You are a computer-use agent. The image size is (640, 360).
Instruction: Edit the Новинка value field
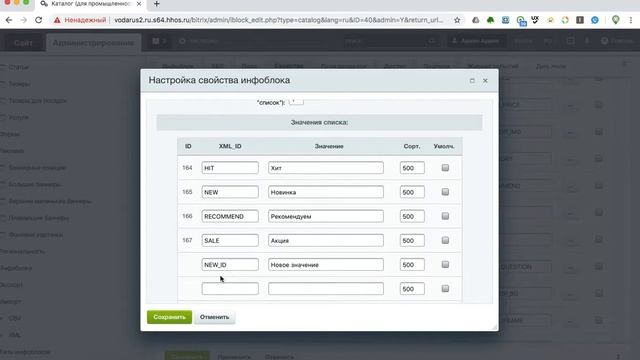pyautogui.click(x=326, y=192)
